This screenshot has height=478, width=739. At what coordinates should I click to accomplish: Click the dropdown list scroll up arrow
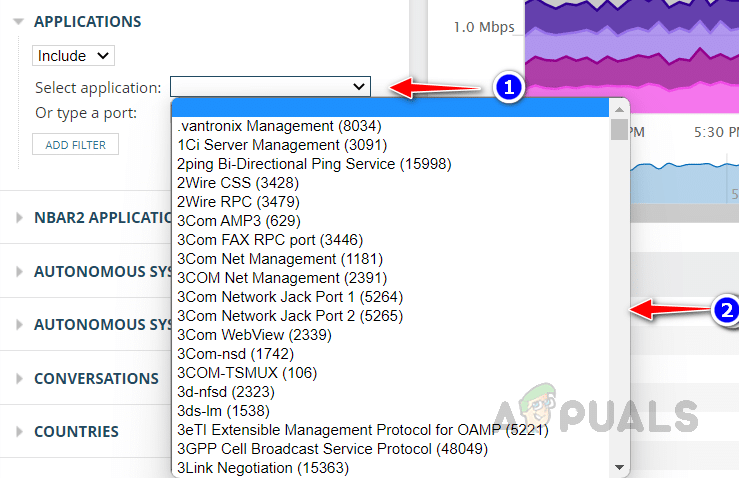620,108
